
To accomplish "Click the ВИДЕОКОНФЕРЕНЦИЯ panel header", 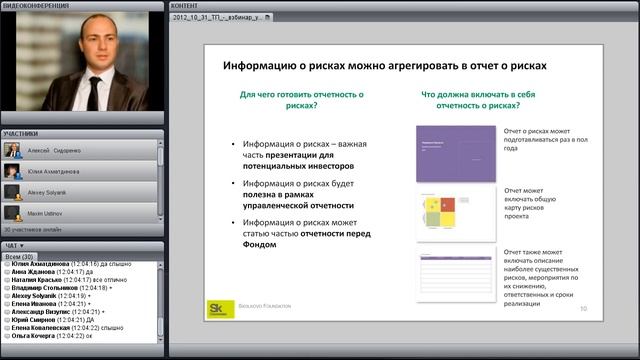I will tap(82, 6).
